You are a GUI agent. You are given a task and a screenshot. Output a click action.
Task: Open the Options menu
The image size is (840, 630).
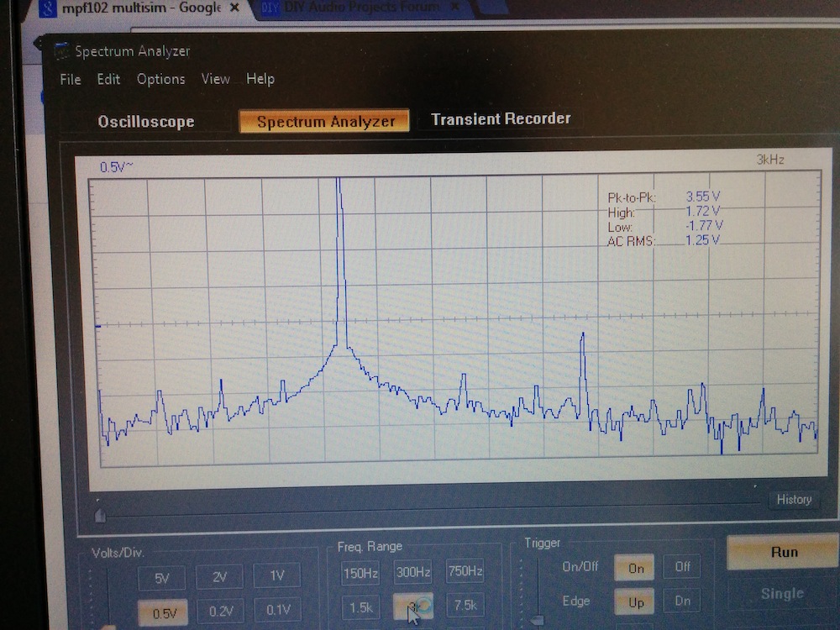[160, 79]
